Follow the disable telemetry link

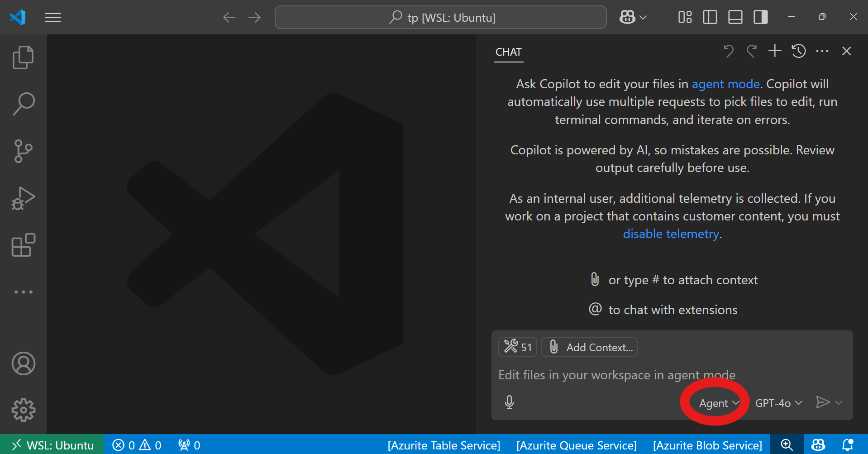[x=671, y=234]
